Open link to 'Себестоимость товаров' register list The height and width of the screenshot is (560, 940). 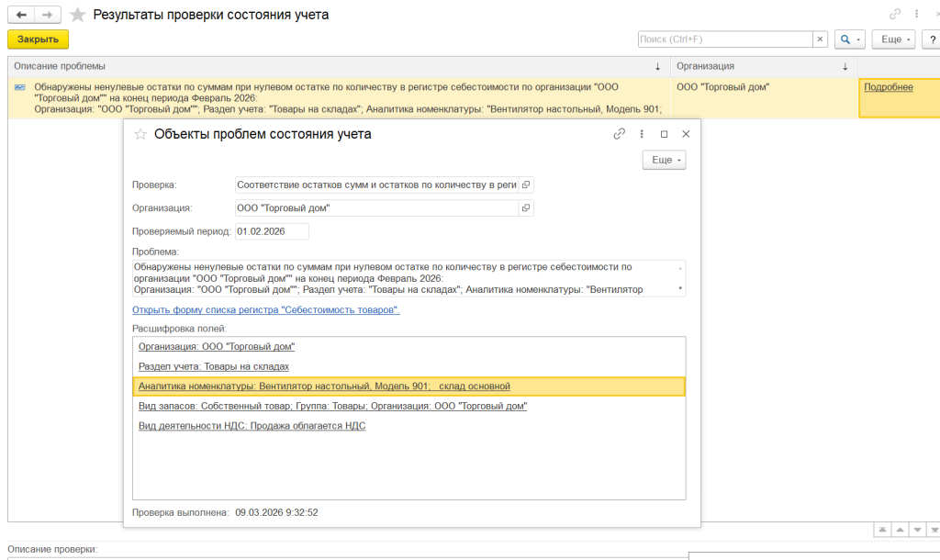tap(266, 310)
